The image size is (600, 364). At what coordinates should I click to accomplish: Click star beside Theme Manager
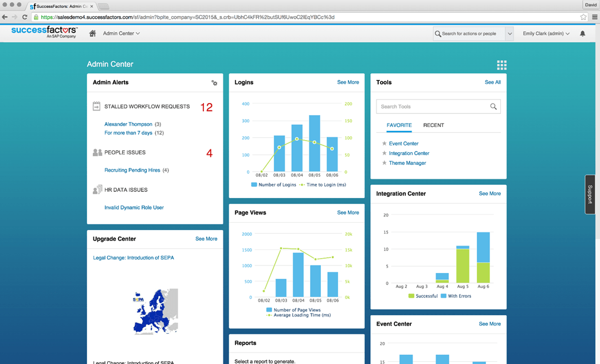click(x=385, y=163)
